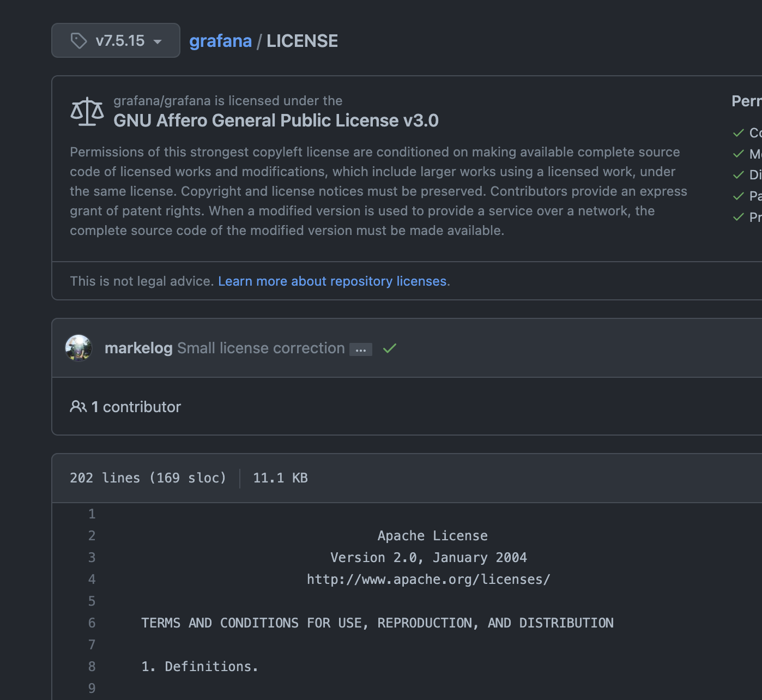Click the 'Version 2.0, January 2004' line
Viewport: 762px width, 700px height.
[x=428, y=558]
